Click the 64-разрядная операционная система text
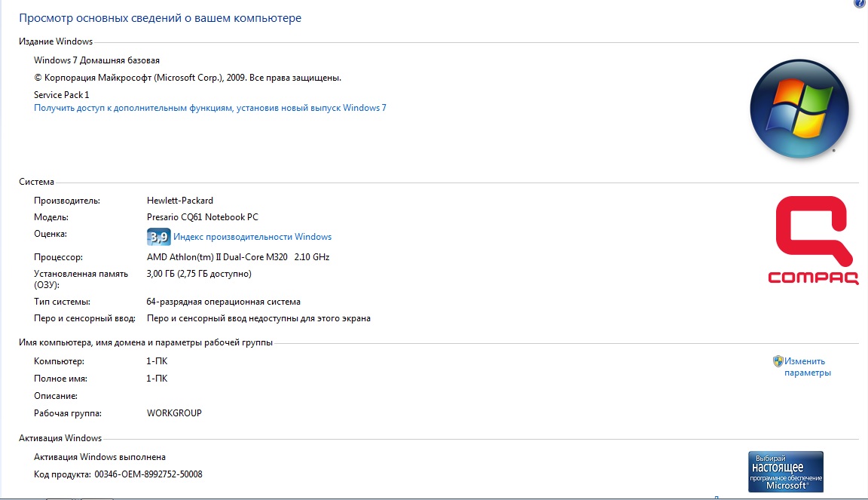868x500 pixels. pos(223,302)
